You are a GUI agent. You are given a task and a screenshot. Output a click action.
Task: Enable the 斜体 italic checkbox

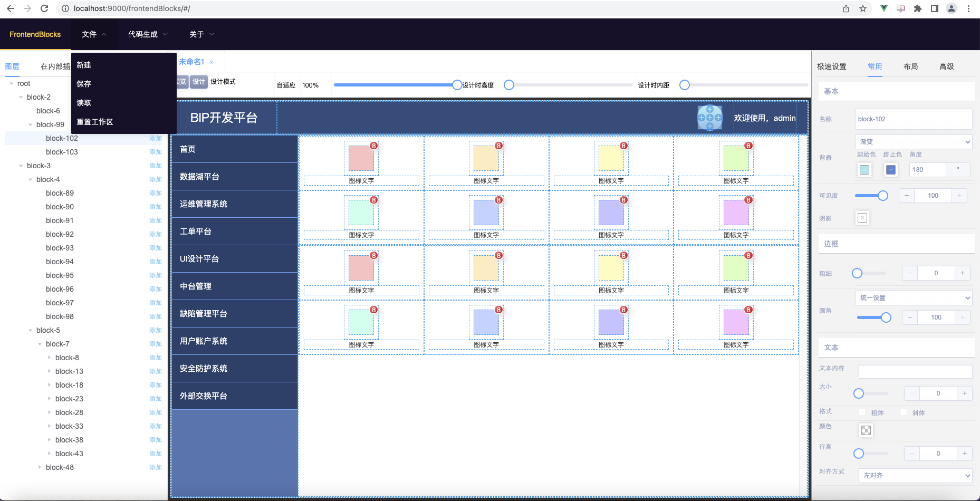(x=904, y=412)
